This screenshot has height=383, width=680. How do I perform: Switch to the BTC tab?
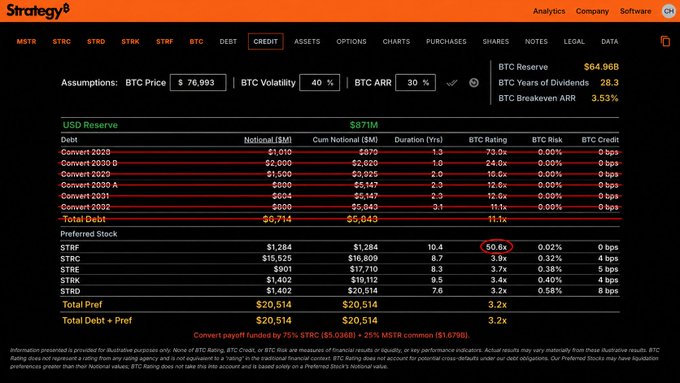click(196, 42)
